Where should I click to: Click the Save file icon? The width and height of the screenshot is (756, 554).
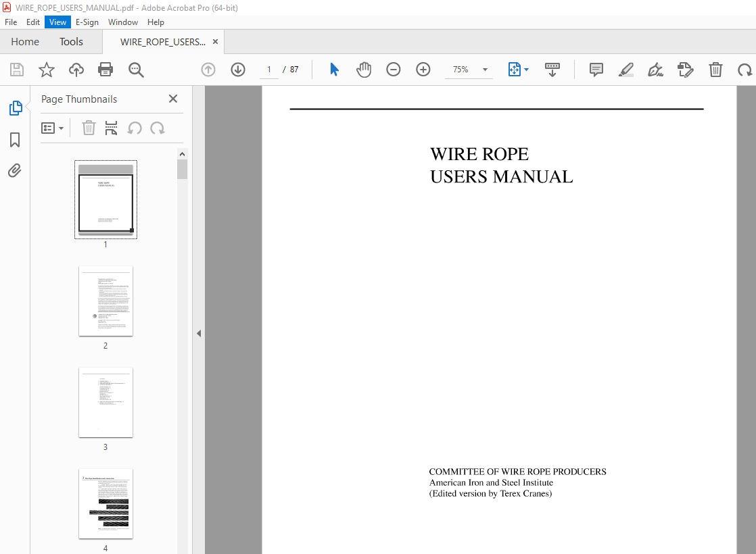[17, 70]
